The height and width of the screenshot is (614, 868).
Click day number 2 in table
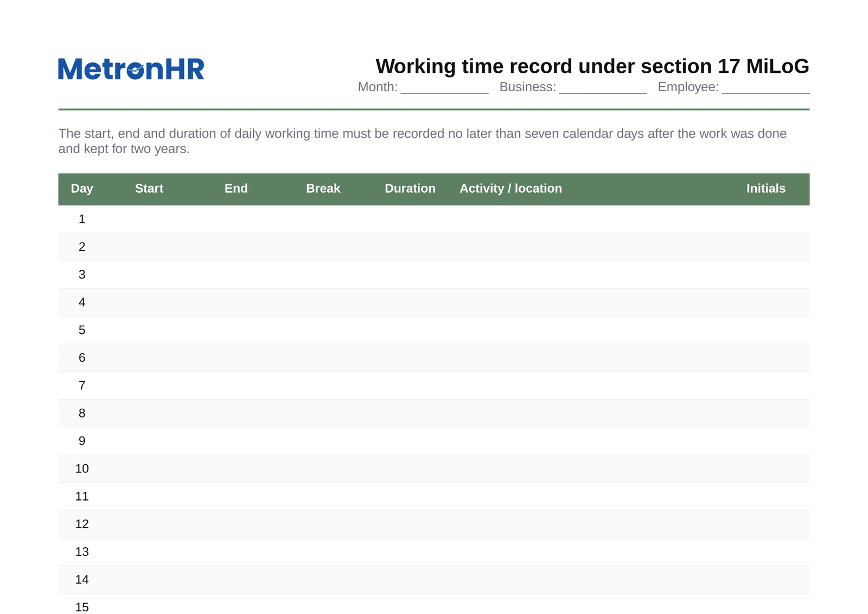coord(82,247)
